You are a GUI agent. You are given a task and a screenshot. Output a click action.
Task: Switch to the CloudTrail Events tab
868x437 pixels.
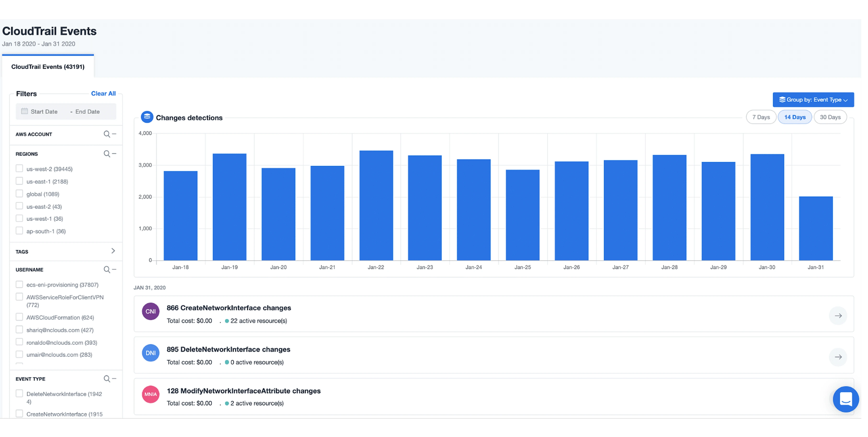[x=47, y=66]
